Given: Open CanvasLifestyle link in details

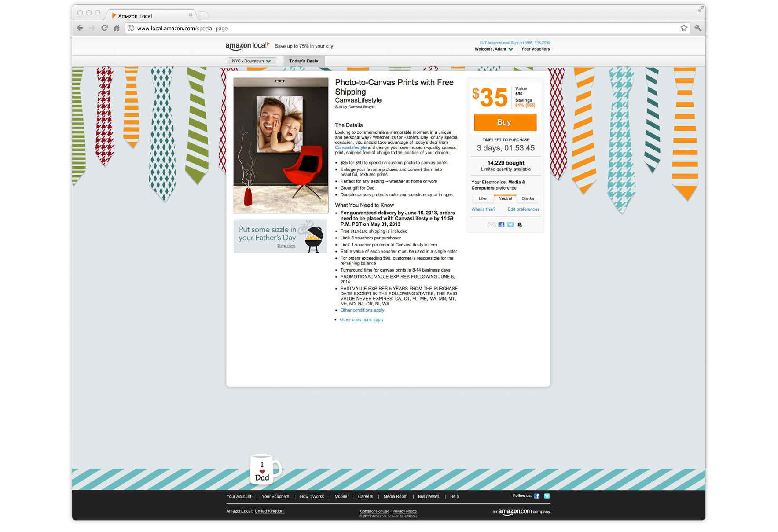Looking at the screenshot, I should [351, 148].
